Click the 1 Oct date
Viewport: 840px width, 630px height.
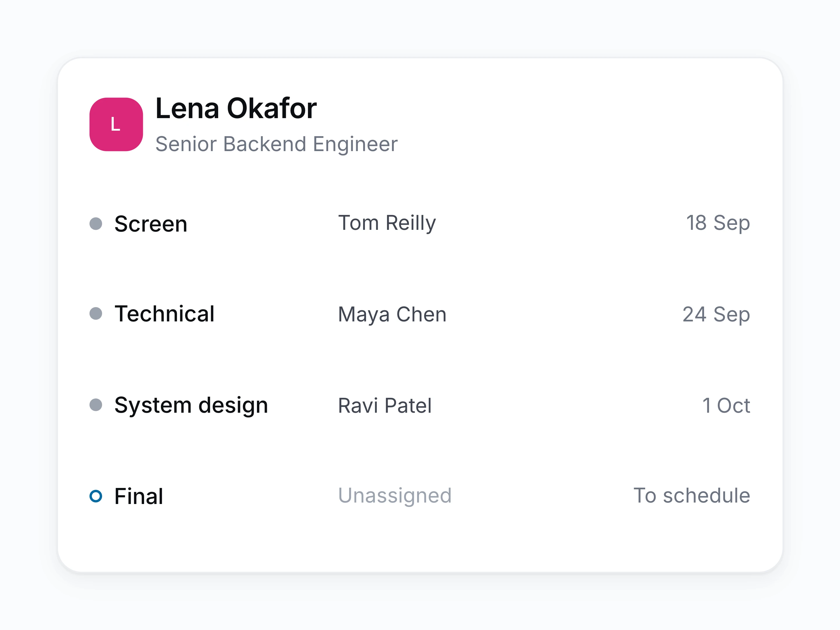click(726, 406)
